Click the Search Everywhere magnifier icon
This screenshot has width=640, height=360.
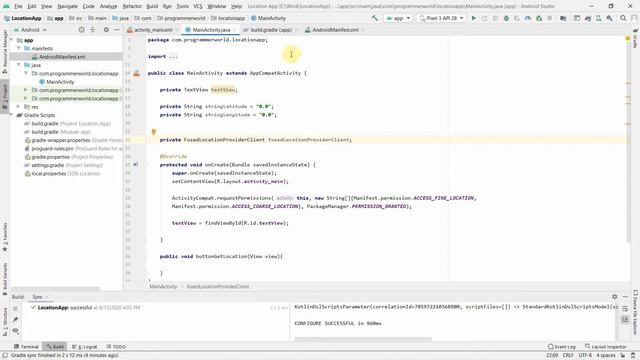pyautogui.click(x=623, y=18)
